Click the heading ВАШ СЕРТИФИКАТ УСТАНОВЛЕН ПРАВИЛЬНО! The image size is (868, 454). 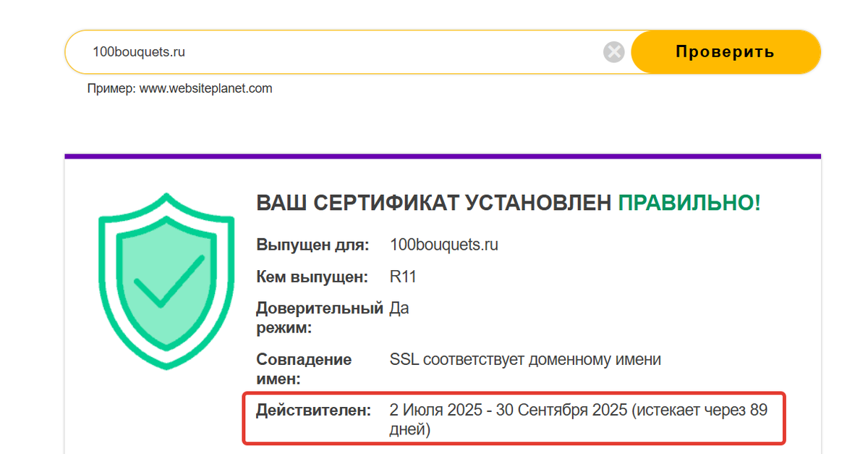509,203
